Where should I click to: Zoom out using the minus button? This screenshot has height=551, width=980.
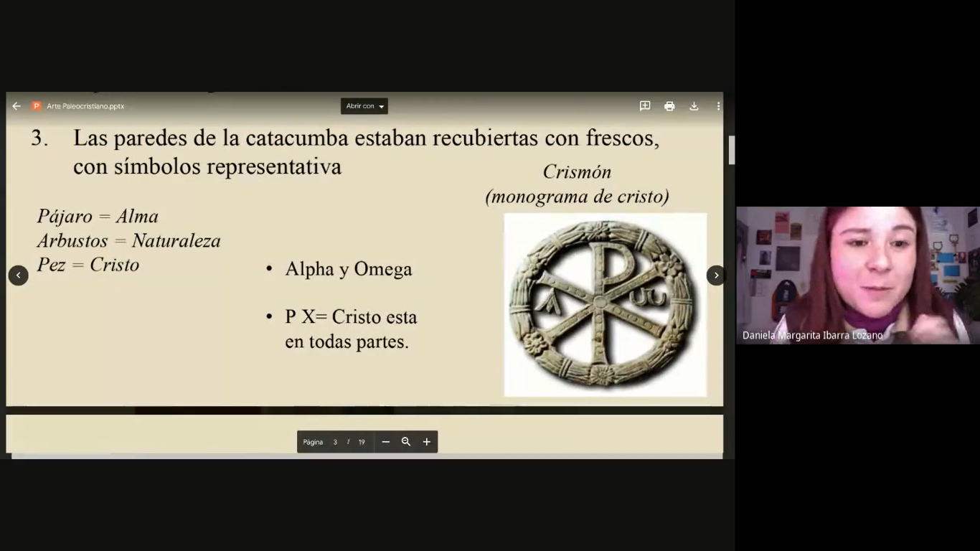coord(386,442)
